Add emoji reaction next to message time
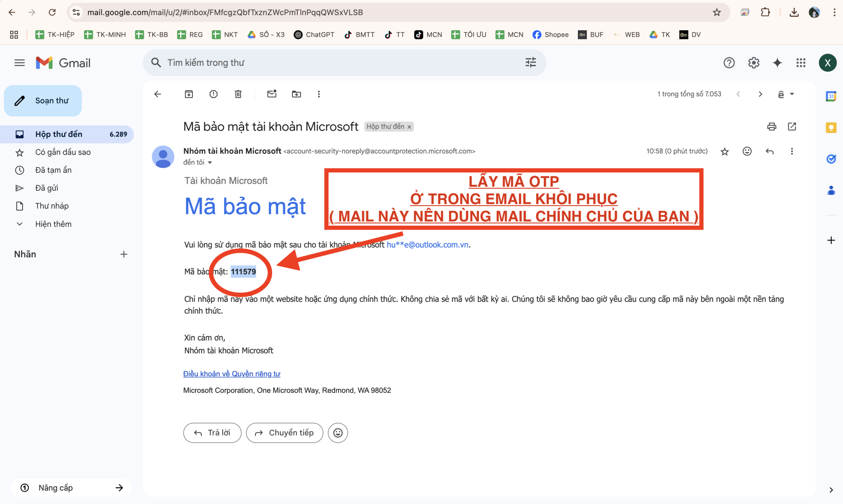This screenshot has width=843, height=504. 747,151
